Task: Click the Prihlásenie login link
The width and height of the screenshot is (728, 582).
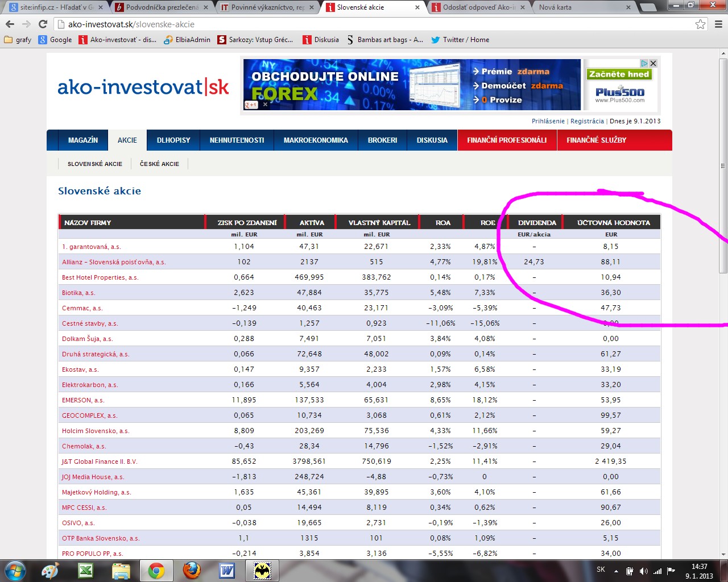Action: tap(548, 121)
